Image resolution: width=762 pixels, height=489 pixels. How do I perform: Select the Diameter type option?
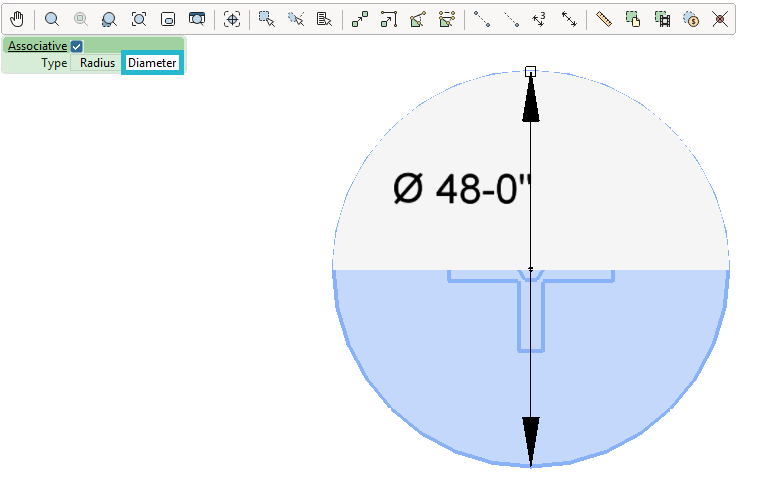point(152,63)
